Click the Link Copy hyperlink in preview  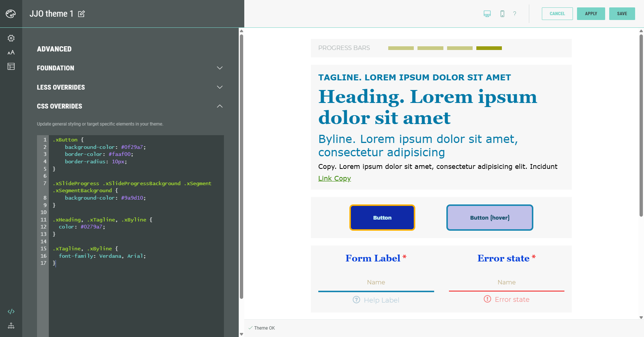coord(334,178)
